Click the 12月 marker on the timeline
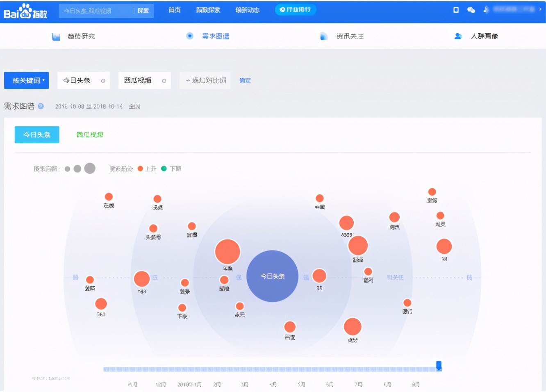This screenshot has width=546, height=392. [x=161, y=385]
